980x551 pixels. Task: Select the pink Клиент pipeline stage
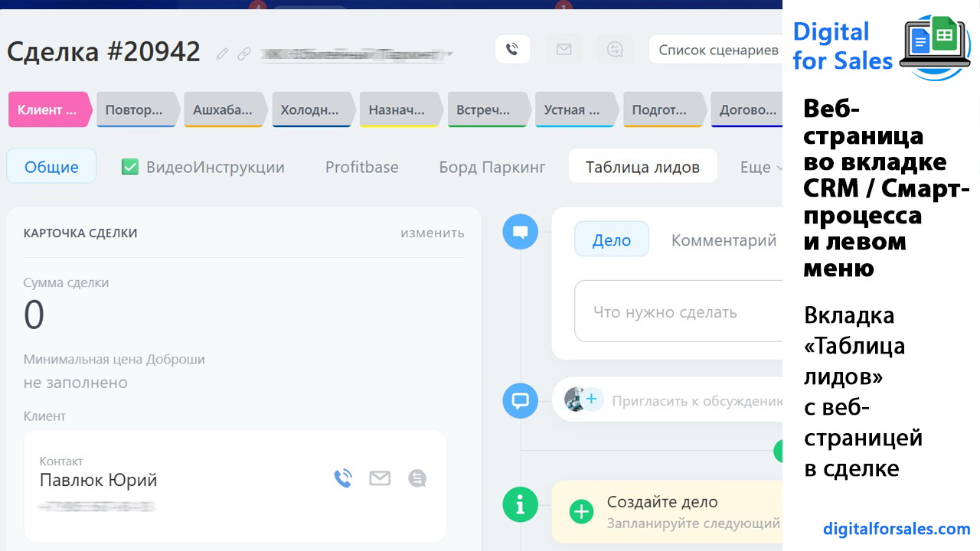[47, 109]
